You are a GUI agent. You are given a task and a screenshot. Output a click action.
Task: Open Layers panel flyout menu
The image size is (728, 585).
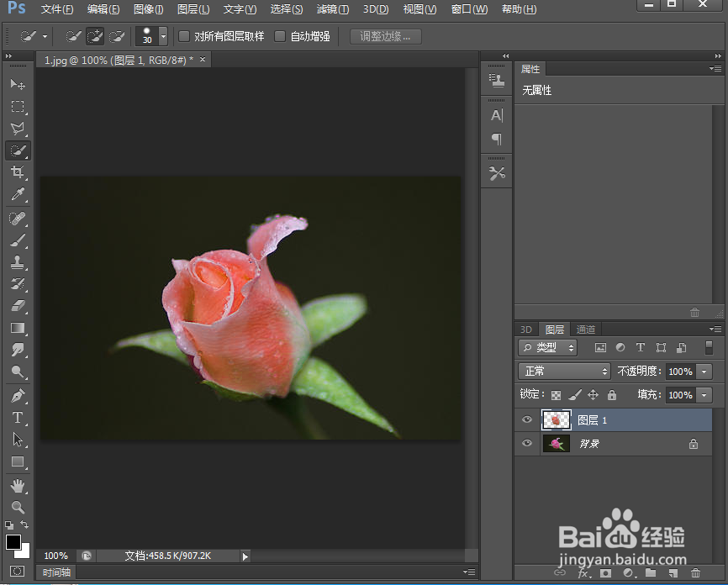(x=715, y=329)
